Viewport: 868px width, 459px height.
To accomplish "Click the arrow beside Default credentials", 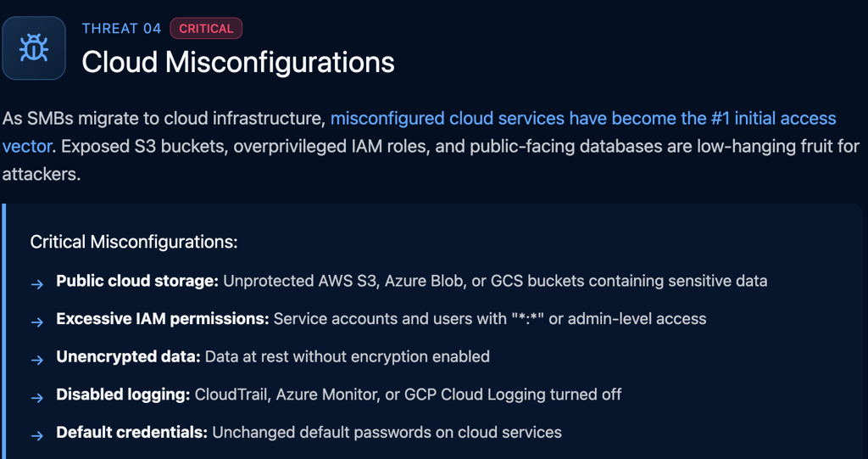I will tap(37, 435).
